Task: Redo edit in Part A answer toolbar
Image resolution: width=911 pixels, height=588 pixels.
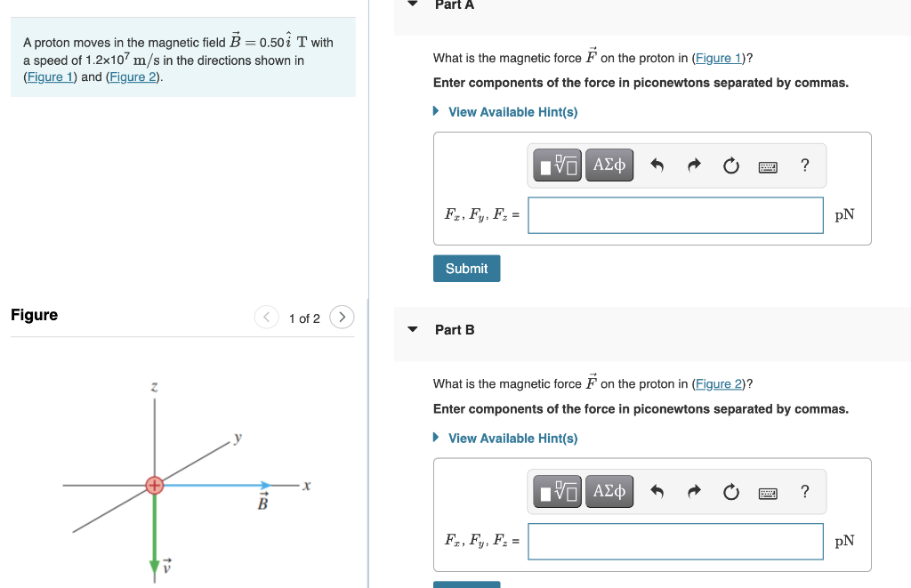Action: tap(694, 165)
